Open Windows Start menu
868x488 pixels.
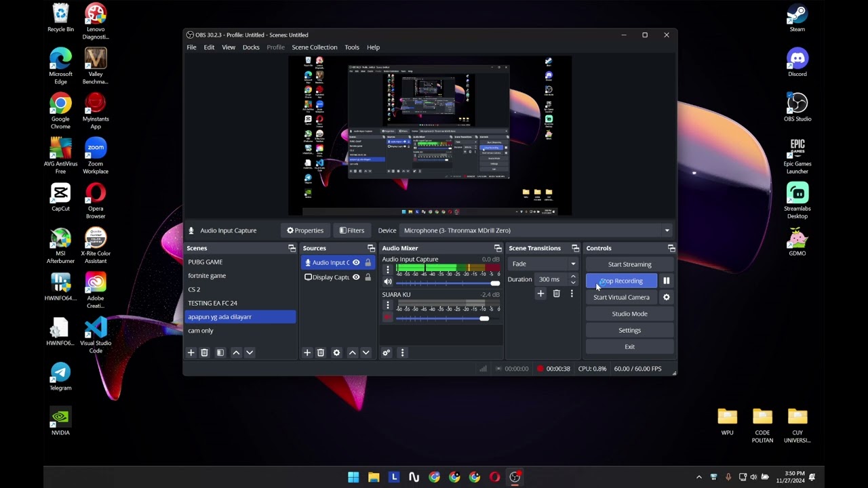(353, 477)
